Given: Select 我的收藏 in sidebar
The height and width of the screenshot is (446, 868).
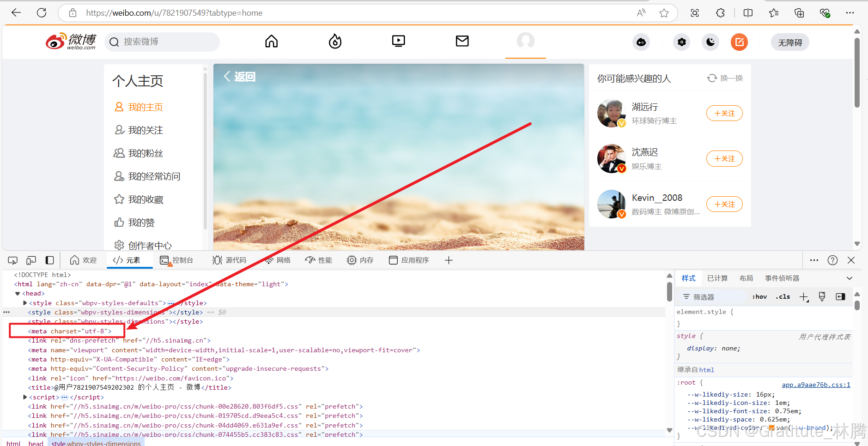Looking at the screenshot, I should click(139, 199).
